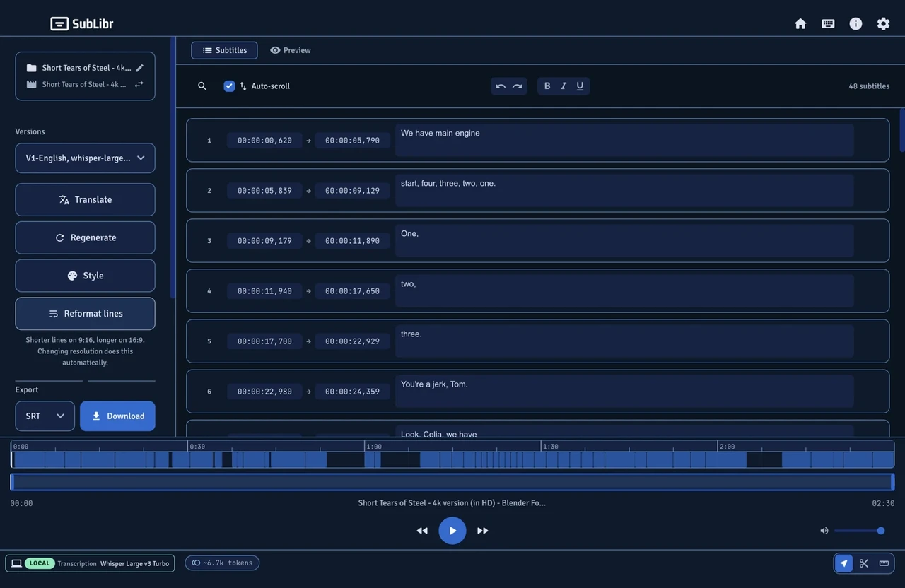Click the swap arrows icon beside the video file
Viewport: 905px width, 588px height.
pyautogui.click(x=139, y=84)
